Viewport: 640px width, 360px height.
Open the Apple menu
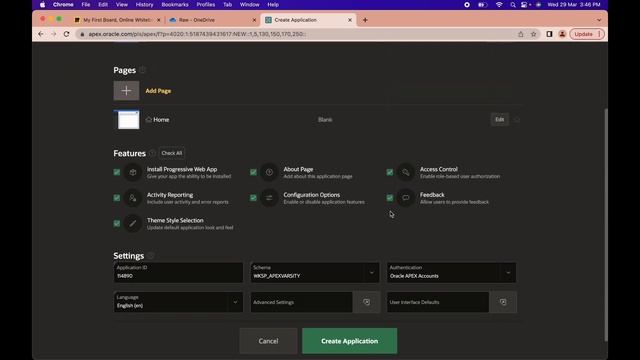coord(42,4)
